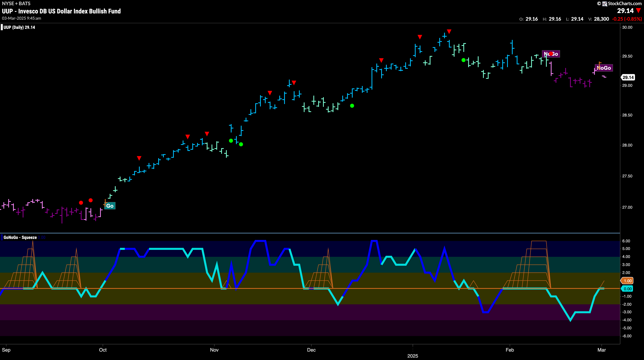Click the 27.50 price axis label
This screenshot has height=360, width=644.
[627, 176]
